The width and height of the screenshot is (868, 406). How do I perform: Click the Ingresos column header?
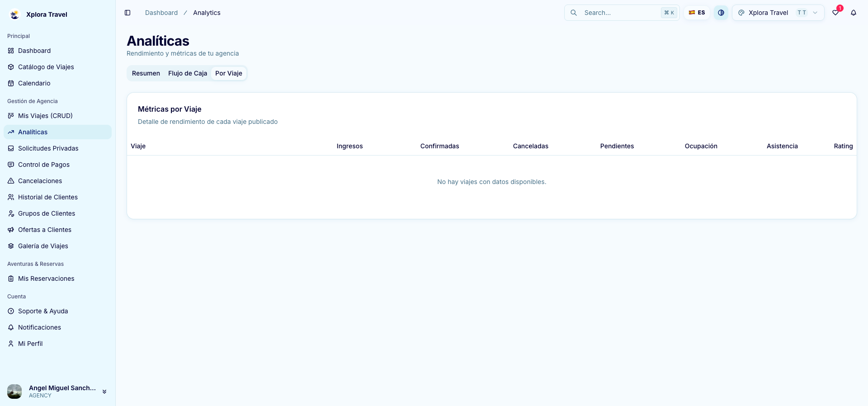tap(349, 146)
